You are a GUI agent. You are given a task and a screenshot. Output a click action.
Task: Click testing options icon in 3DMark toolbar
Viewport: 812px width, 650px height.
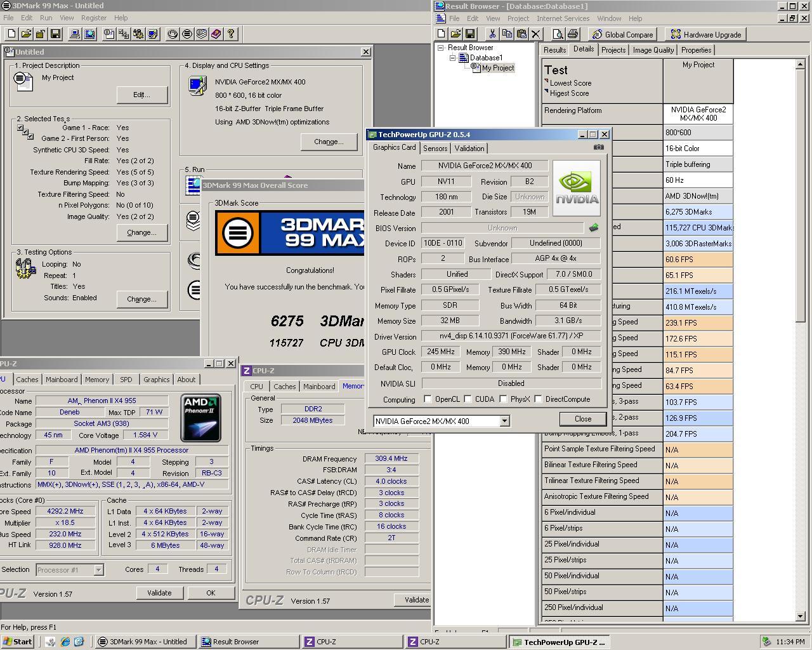point(138,34)
